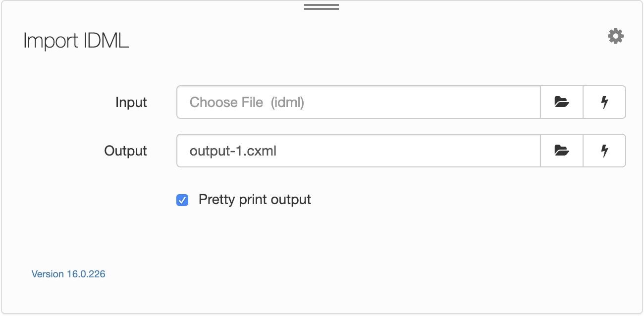Image resolution: width=644 pixels, height=316 pixels.
Task: Open the gear settings icon
Action: tap(616, 36)
